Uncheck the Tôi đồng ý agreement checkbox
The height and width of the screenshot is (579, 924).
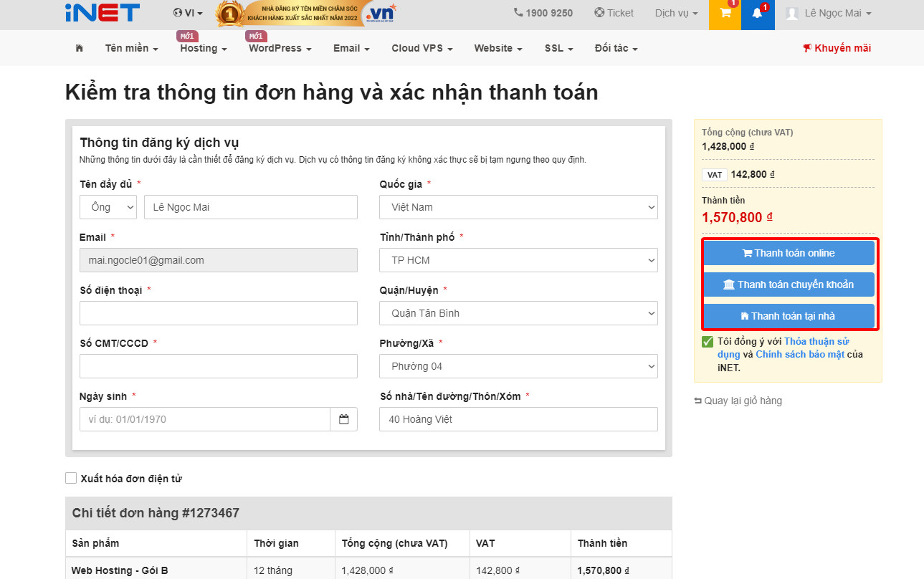point(708,341)
